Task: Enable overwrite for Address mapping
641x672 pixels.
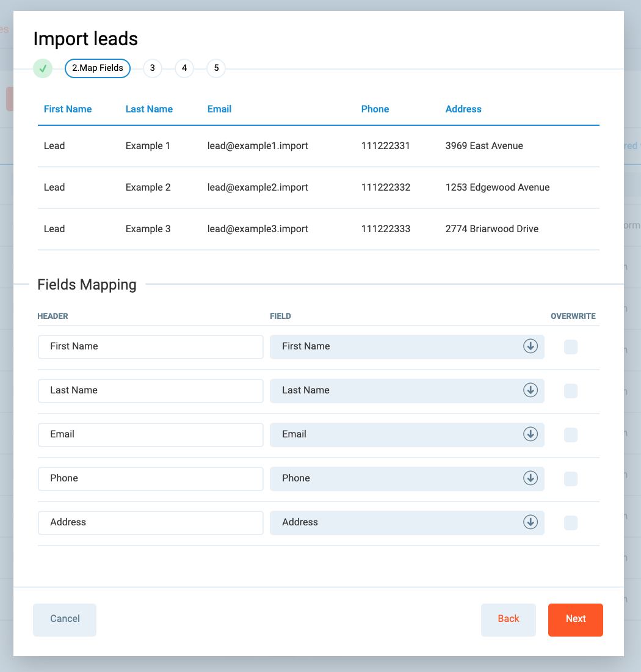Action: 570,523
